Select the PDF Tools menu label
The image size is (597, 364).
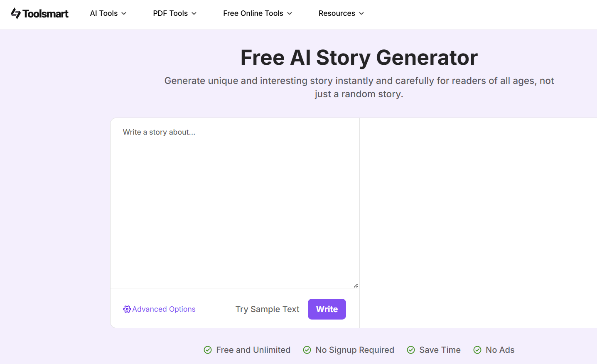[170, 13]
